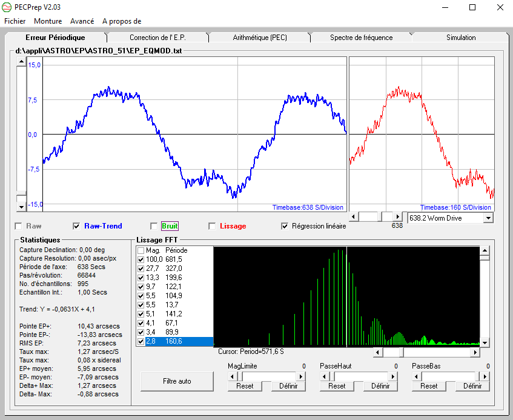513x420 pixels.
Task: Click the graph vertical scrollbar up arrow
Action: pyautogui.click(x=21, y=62)
